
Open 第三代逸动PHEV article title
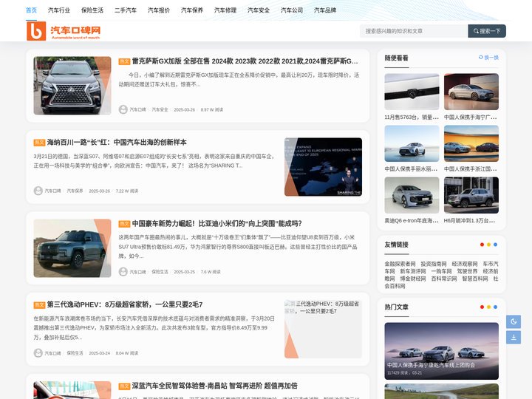(125, 304)
